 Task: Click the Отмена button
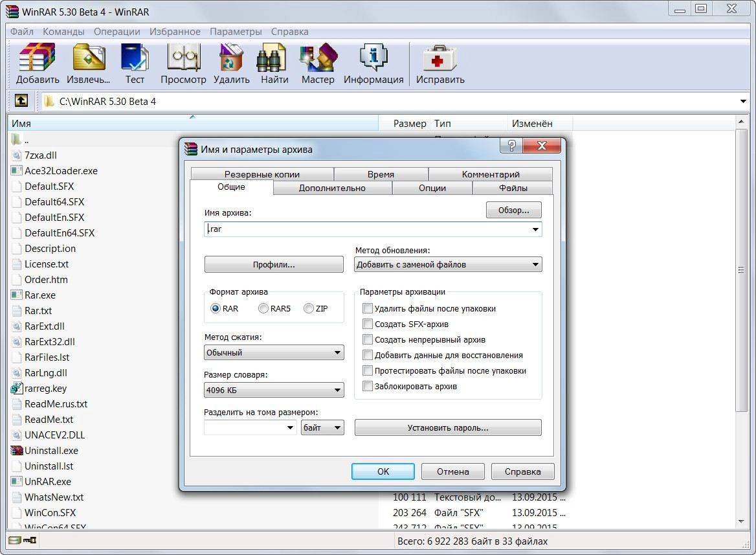click(x=452, y=471)
